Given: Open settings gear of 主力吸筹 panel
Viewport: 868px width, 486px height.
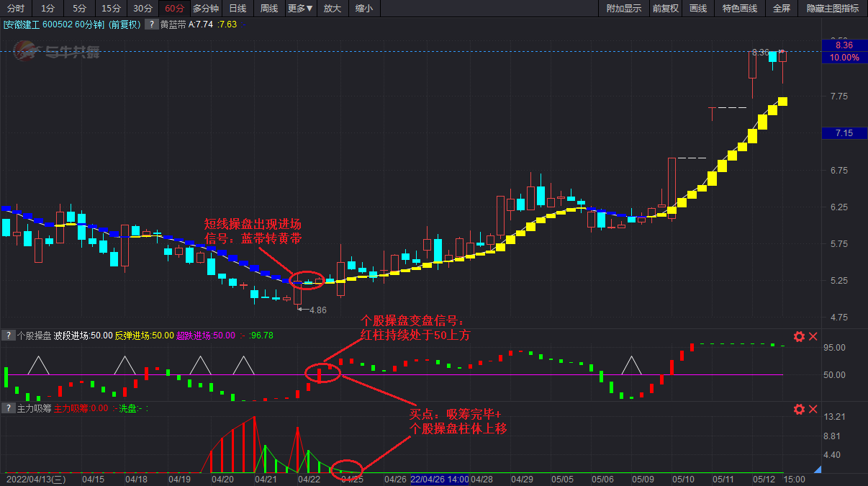Looking at the screenshot, I should [799, 409].
